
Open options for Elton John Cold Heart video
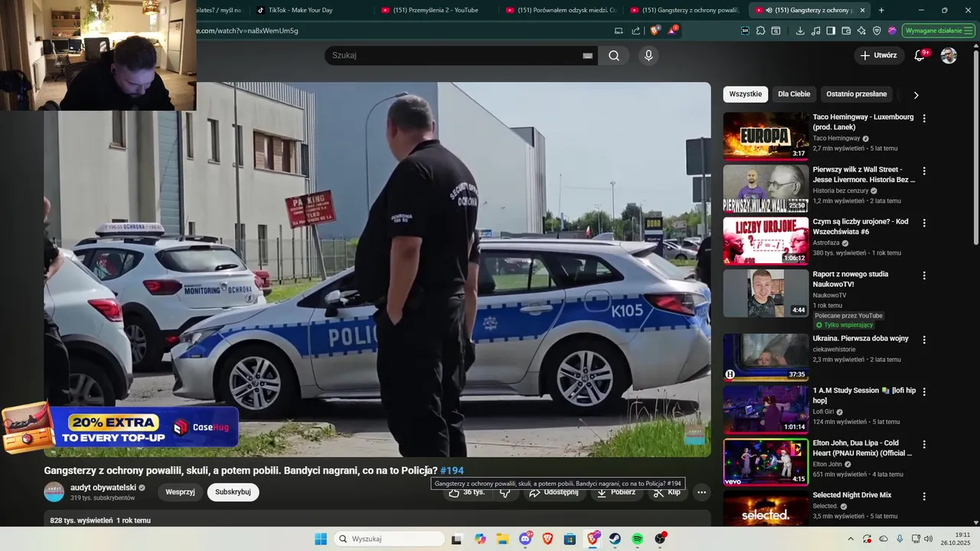pos(924,444)
